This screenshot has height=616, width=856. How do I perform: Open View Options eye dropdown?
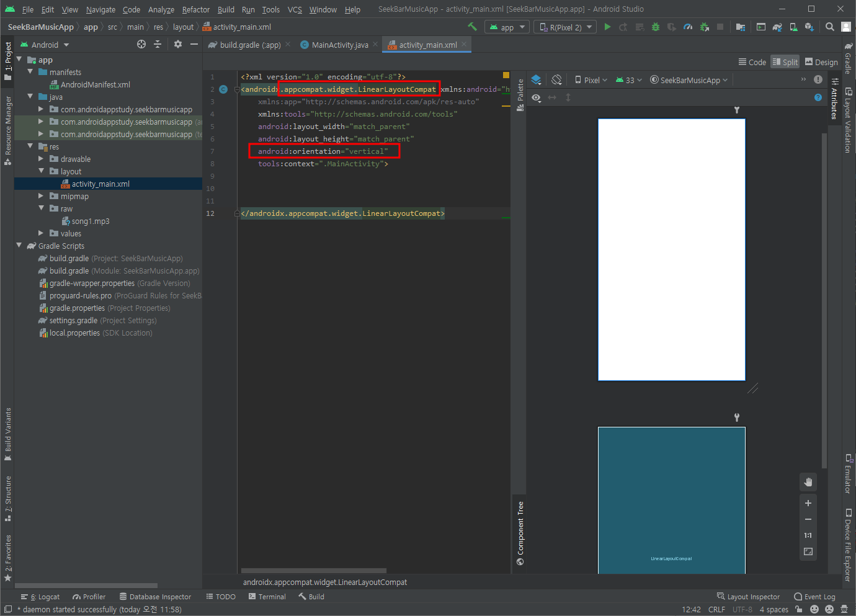[537, 97]
